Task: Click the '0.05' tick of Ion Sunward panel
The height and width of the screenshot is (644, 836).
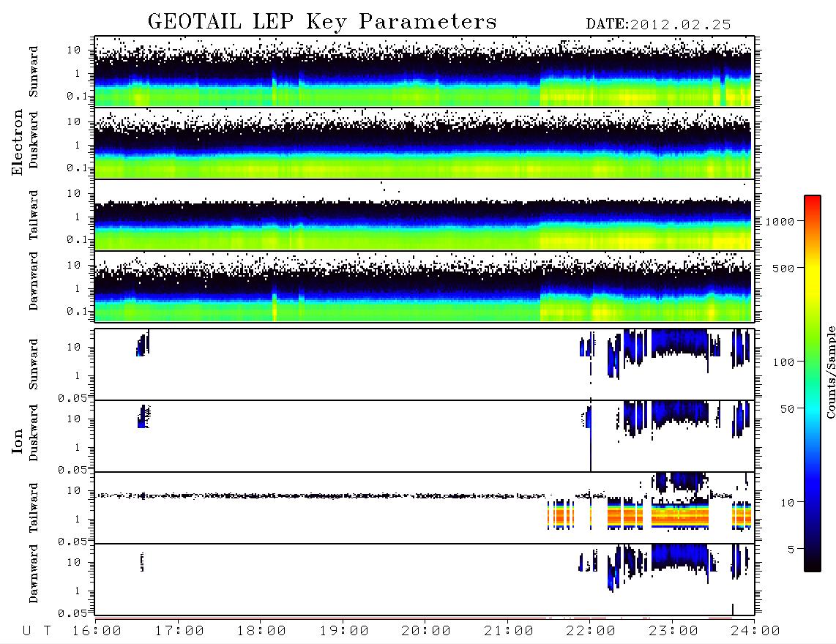Action: 72,397
